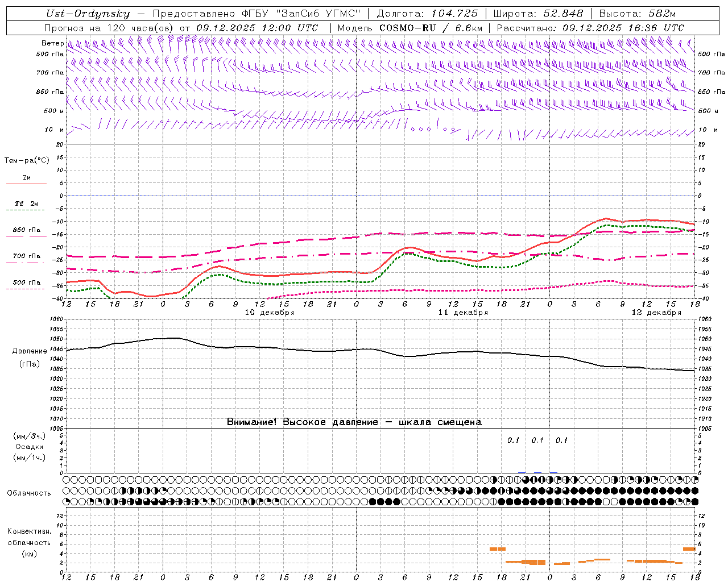
Task: Click the Рассчитано: 09.12.2025 16:36 UTC timestamp
Action: tap(590, 28)
